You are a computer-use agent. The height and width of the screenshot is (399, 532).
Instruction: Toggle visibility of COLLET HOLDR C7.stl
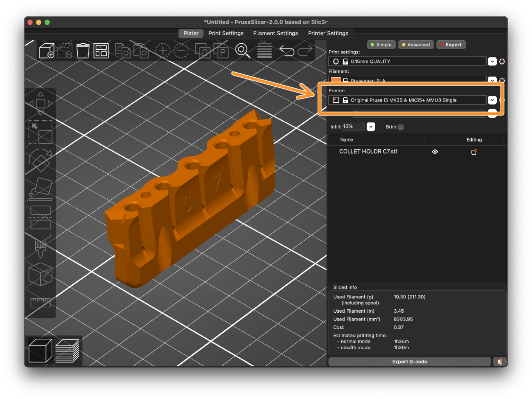pyautogui.click(x=435, y=151)
